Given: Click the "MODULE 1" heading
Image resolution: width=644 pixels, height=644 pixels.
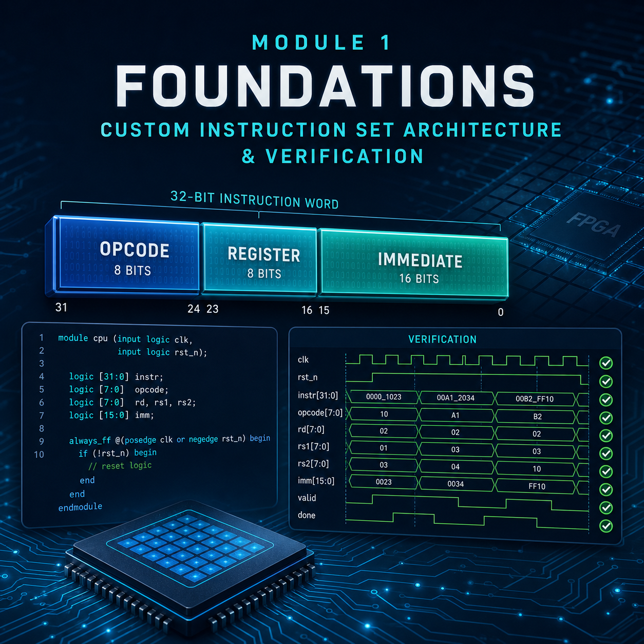Looking at the screenshot, I should (322, 43).
